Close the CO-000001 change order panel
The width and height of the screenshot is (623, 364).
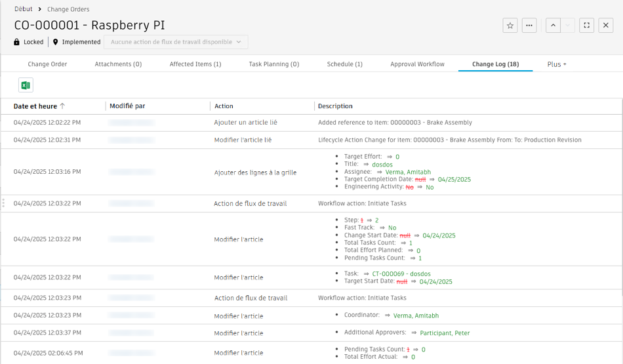point(605,26)
